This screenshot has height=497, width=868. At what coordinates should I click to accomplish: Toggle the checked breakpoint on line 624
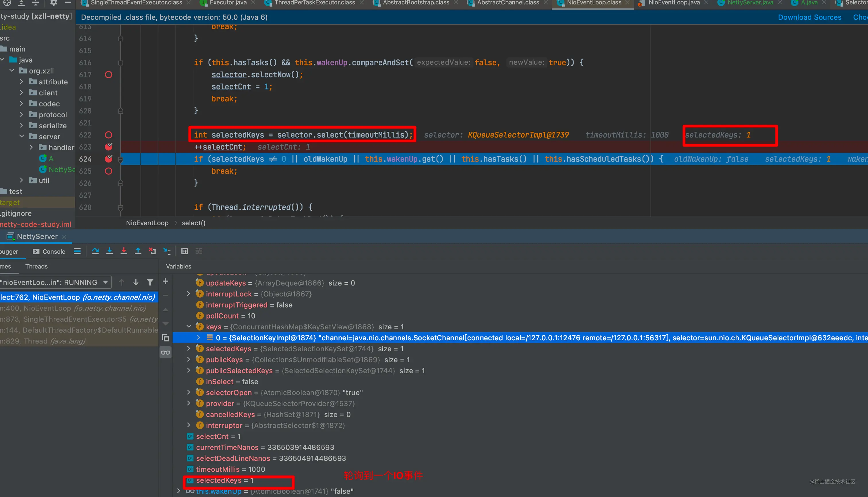tap(108, 159)
